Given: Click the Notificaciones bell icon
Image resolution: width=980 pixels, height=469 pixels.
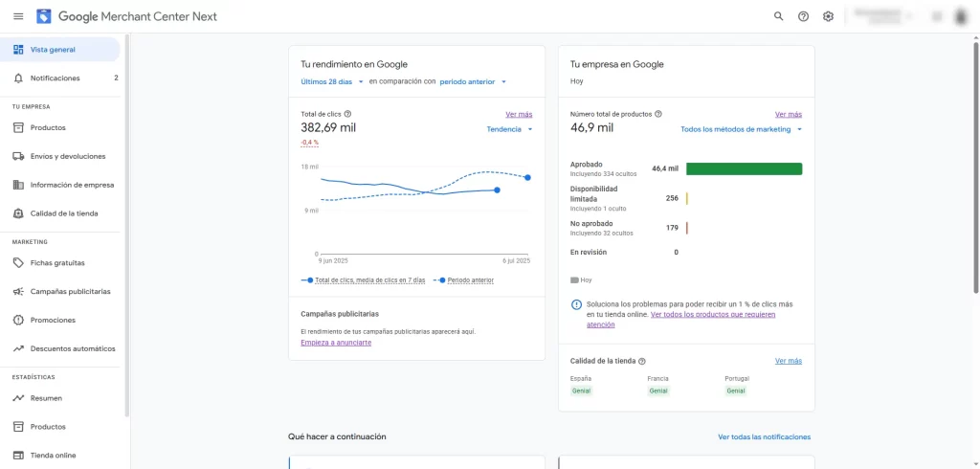Looking at the screenshot, I should coord(18,78).
